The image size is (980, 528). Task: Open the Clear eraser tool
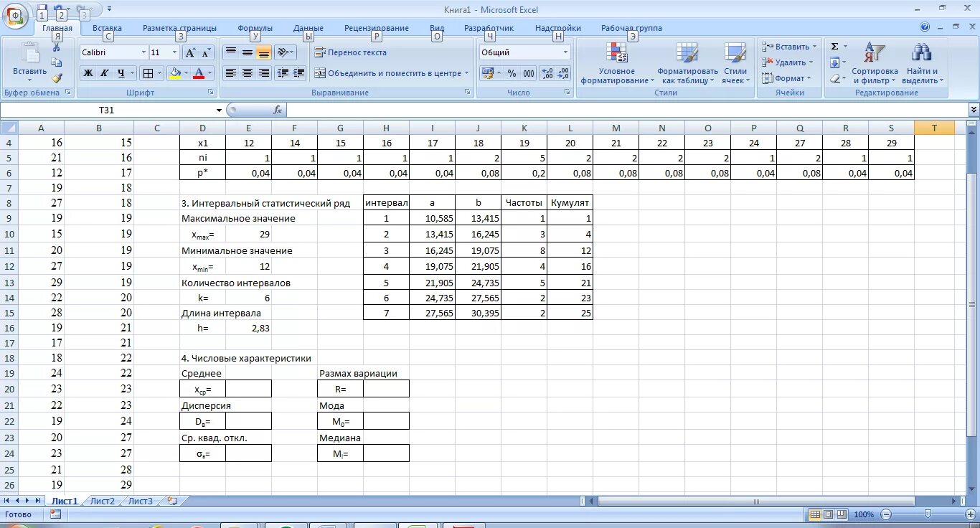(x=834, y=77)
